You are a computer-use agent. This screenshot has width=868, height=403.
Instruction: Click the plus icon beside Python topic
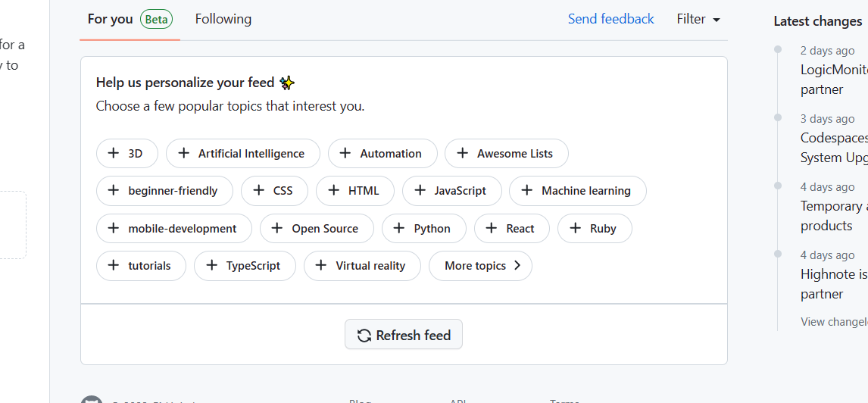399,228
